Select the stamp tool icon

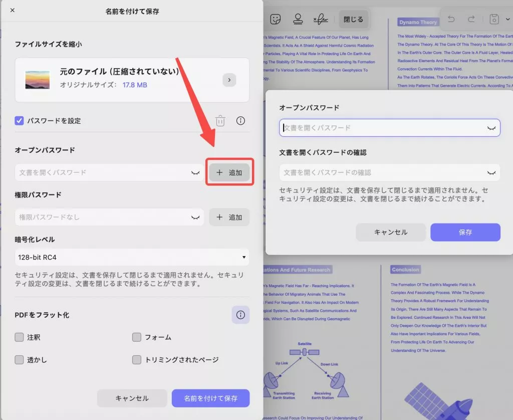(x=298, y=19)
